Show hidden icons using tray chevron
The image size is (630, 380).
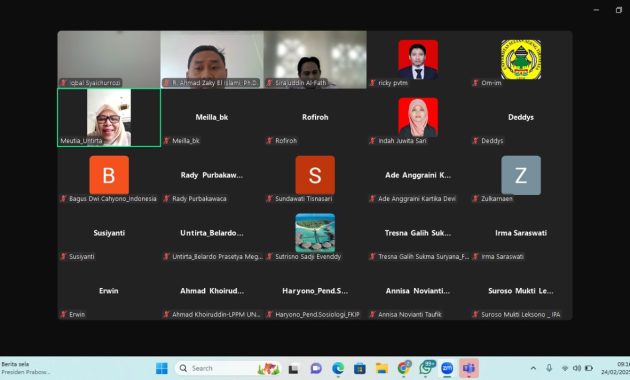[x=533, y=368]
